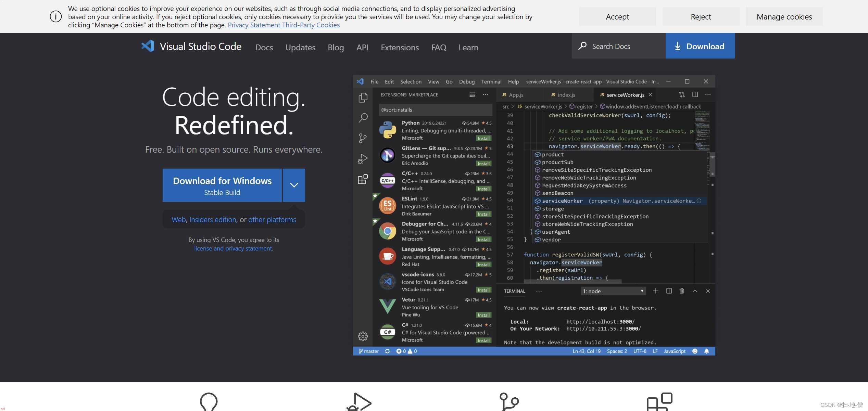Click the cookie banner info icon
Image resolution: width=868 pixels, height=411 pixels.
pyautogui.click(x=56, y=16)
